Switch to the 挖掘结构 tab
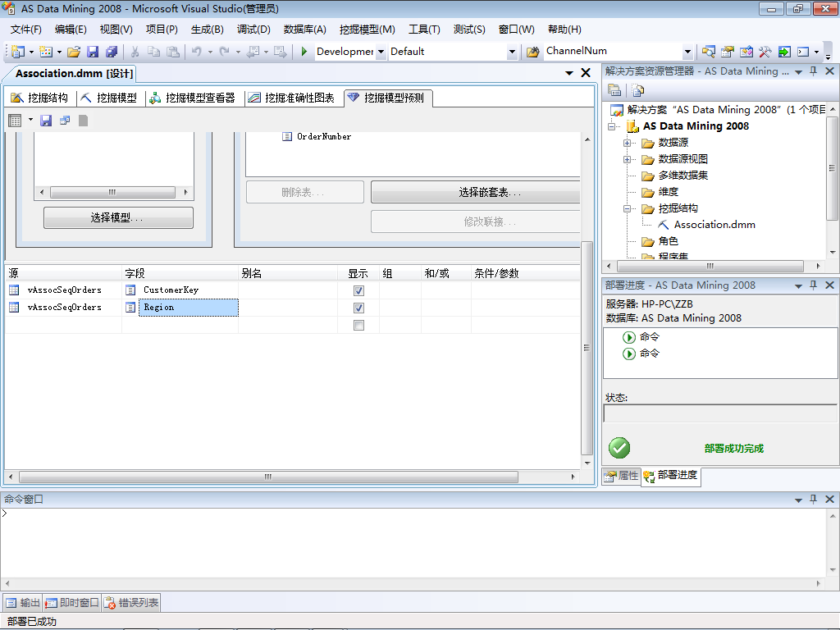The image size is (840, 630). click(x=39, y=98)
